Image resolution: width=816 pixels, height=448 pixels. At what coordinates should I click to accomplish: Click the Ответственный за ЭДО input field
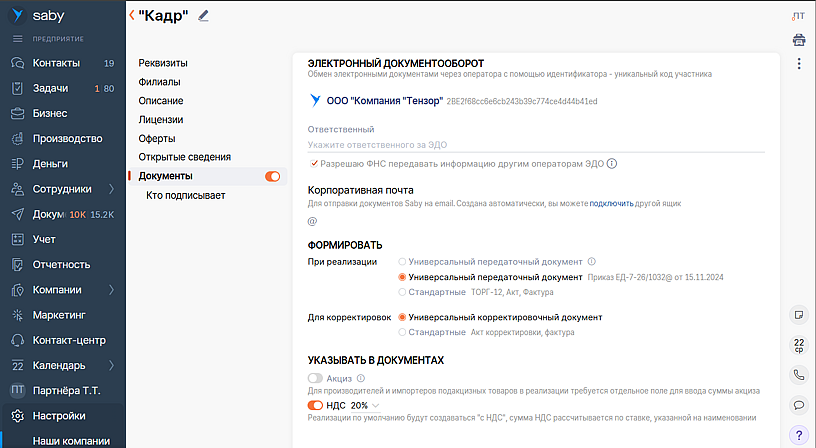click(x=535, y=145)
